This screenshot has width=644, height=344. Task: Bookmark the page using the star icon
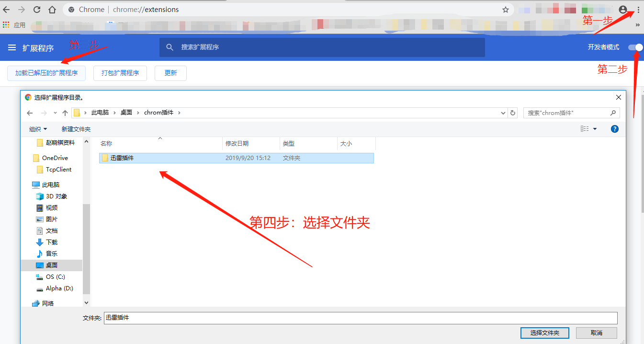[x=505, y=9]
